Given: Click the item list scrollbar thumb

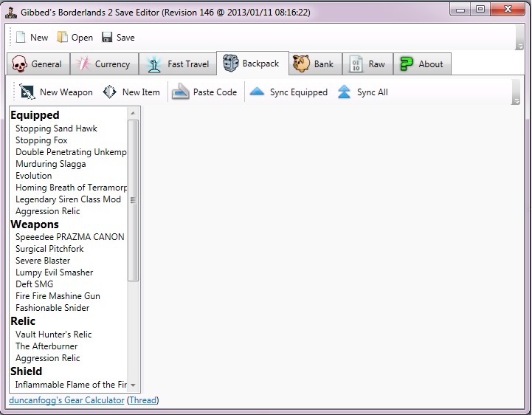Looking at the screenshot, I should click(x=133, y=200).
